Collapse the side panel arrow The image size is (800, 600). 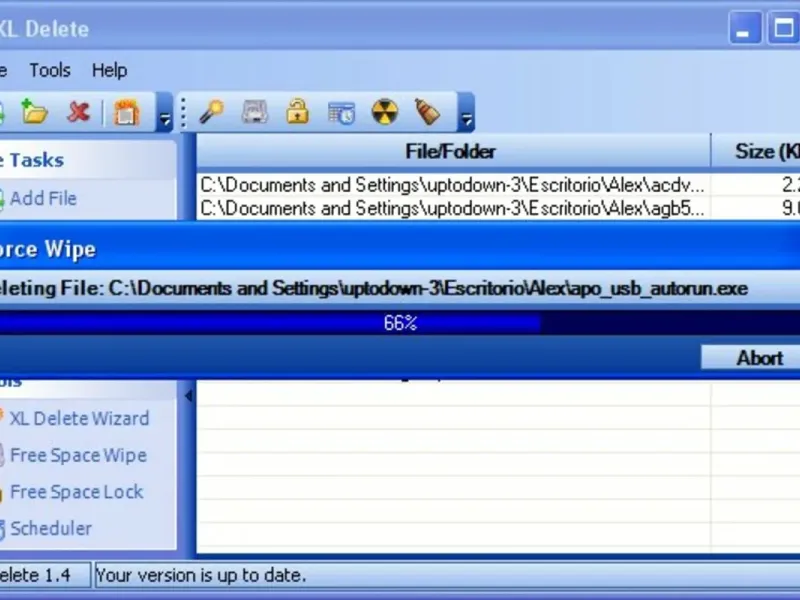188,395
